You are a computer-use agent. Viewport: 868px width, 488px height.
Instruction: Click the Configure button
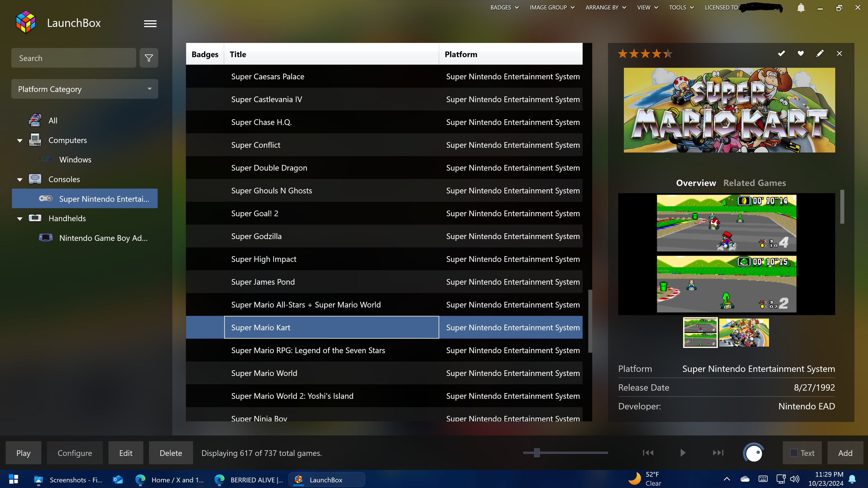(x=74, y=453)
